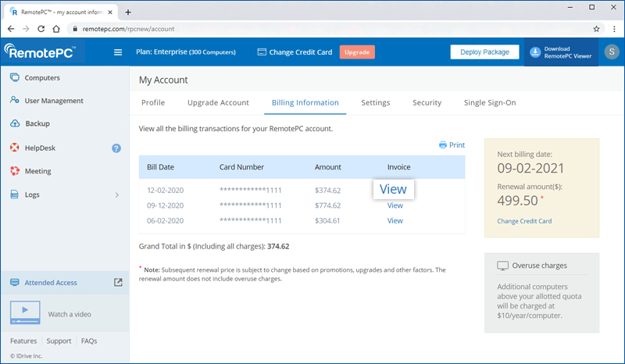Image resolution: width=625 pixels, height=364 pixels.
Task: Expand the Logs submenu chevron
Action: 116,195
